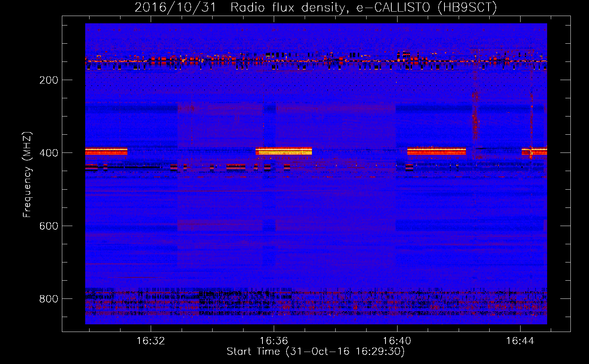Select the 400 frequency axis label
Image resolution: width=589 pixels, height=364 pixels.
click(x=49, y=153)
